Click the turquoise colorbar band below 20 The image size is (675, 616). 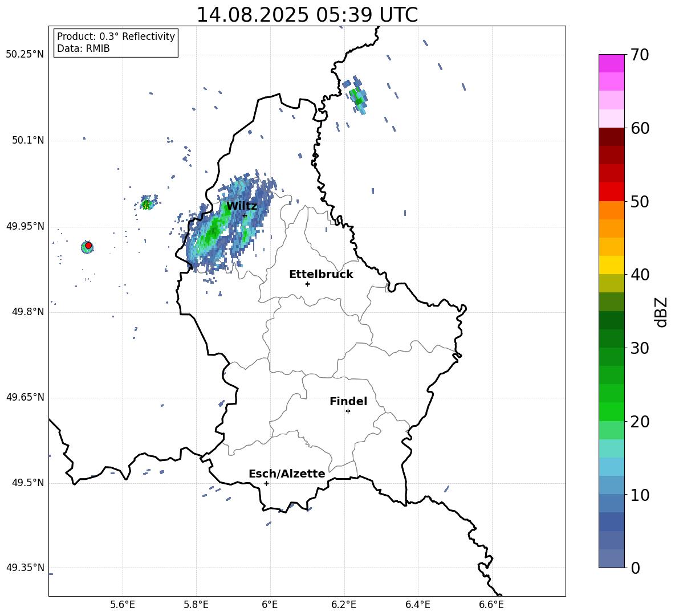pyautogui.click(x=611, y=448)
